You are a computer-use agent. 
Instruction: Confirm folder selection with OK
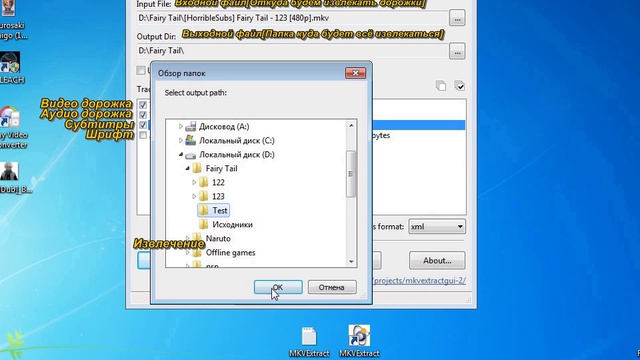point(278,287)
